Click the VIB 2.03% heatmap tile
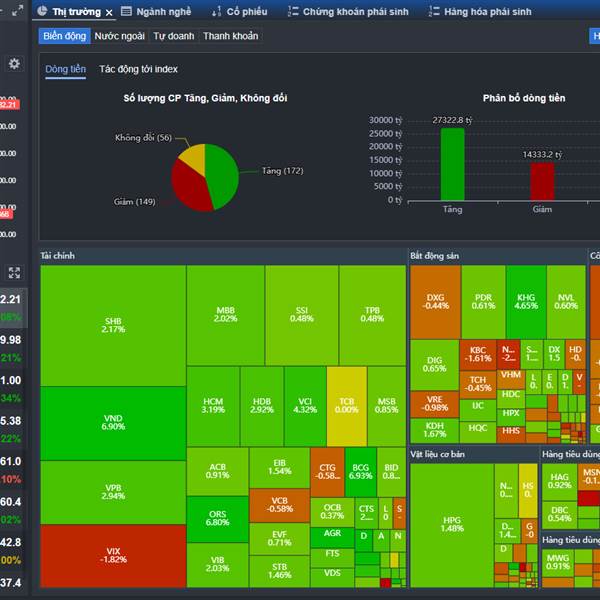The width and height of the screenshot is (600, 600). coord(217,565)
